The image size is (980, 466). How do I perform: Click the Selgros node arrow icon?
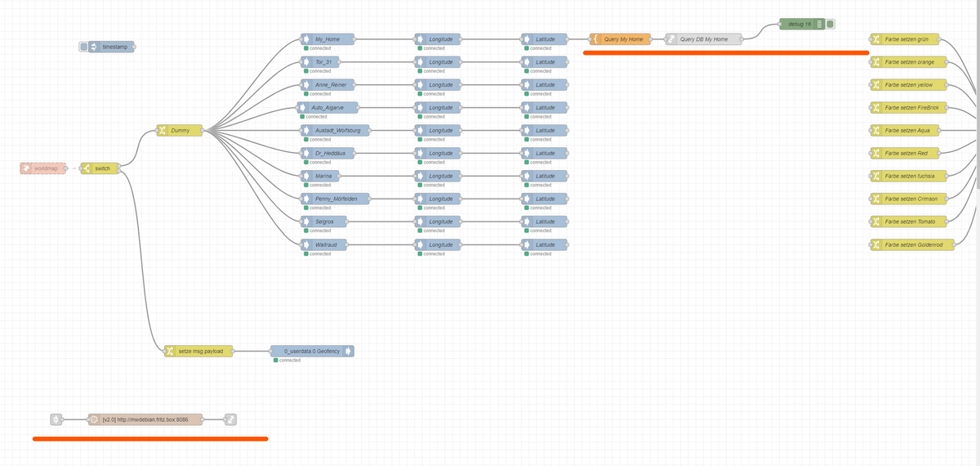[306, 222]
